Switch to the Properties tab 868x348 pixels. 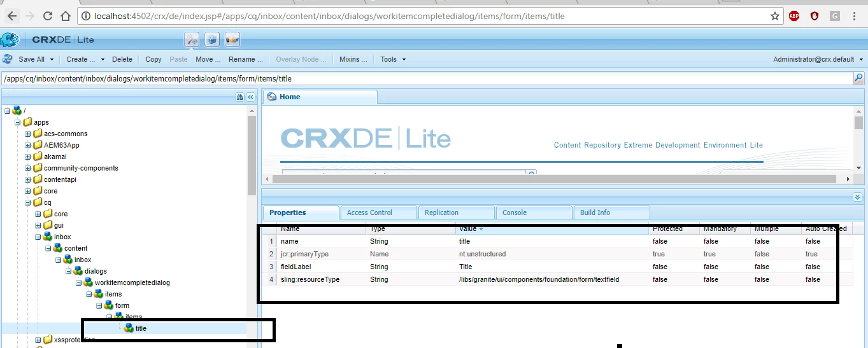pos(301,212)
